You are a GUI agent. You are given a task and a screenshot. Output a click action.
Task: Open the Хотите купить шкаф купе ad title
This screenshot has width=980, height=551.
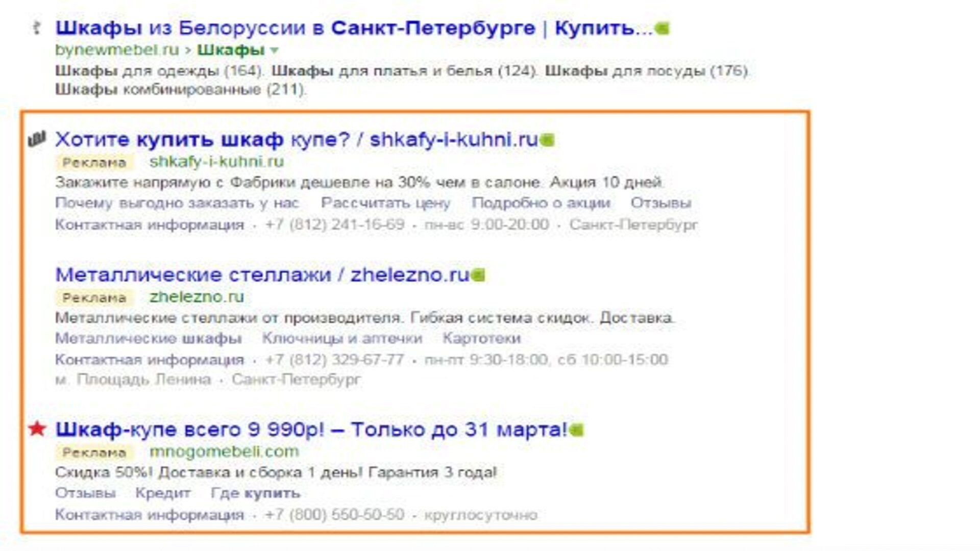[x=297, y=139]
